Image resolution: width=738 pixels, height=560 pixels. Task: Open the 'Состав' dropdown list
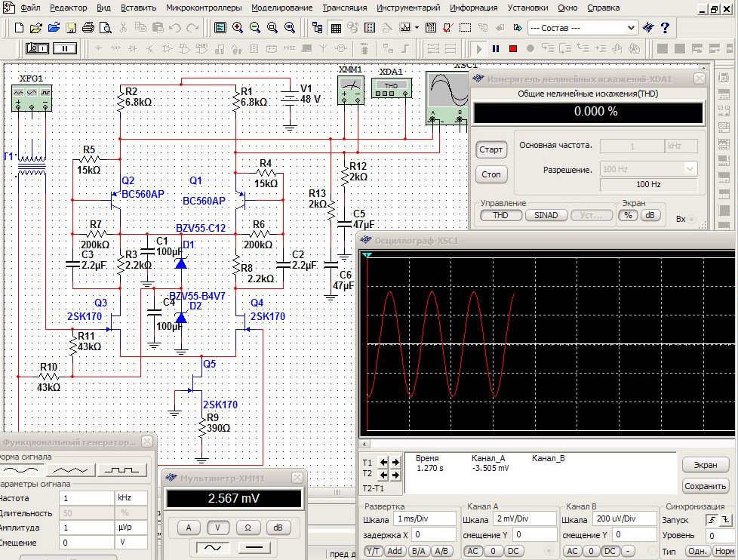click(632, 28)
